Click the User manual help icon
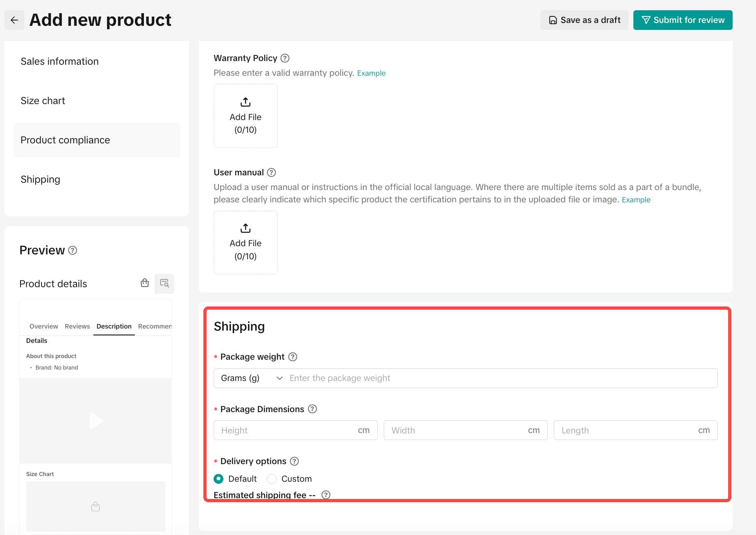The image size is (756, 535). tap(271, 172)
